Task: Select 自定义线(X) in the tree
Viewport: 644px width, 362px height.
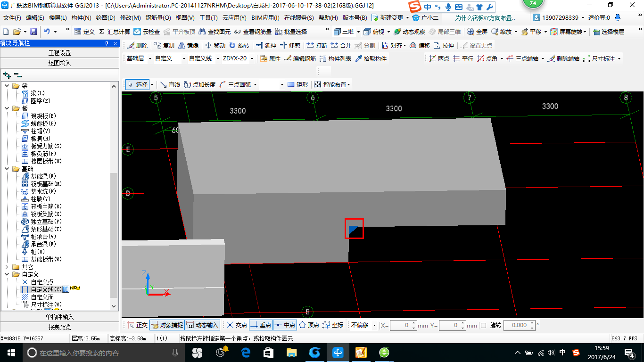Action: pos(46,289)
